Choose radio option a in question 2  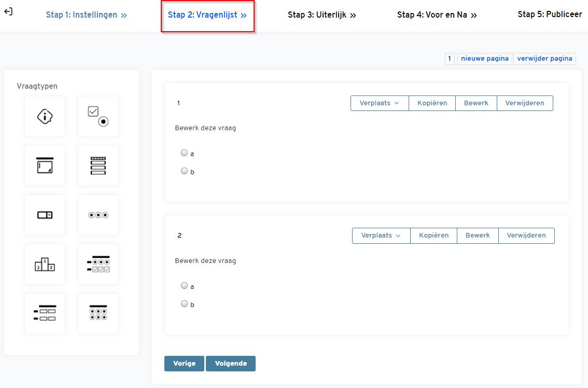tap(184, 286)
